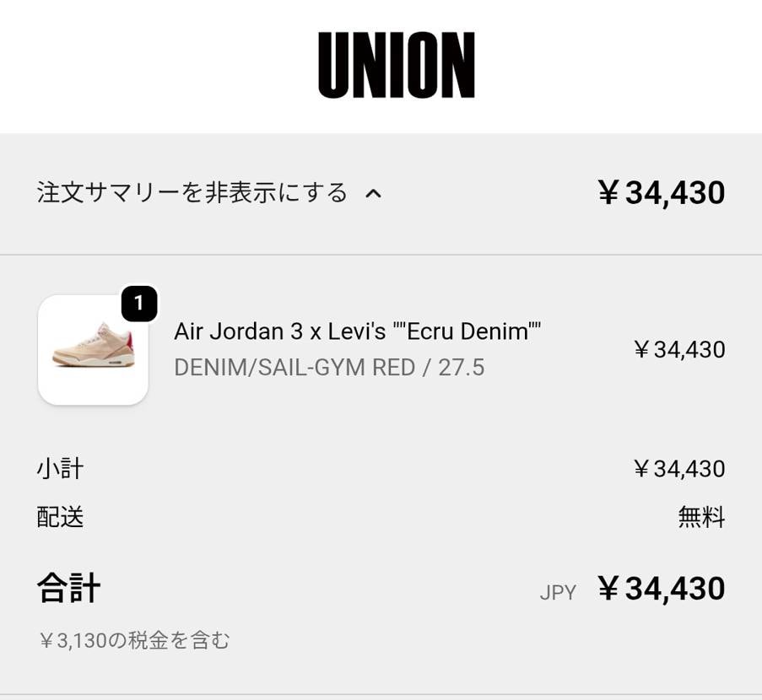The height and width of the screenshot is (700, 762).
Task: Click the DENIM/SAIL-GYM RED / 27.5 variant text
Action: point(329,367)
